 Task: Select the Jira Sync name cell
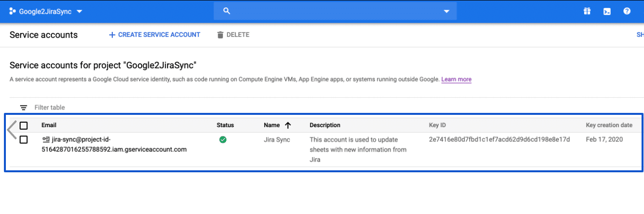pyautogui.click(x=277, y=139)
